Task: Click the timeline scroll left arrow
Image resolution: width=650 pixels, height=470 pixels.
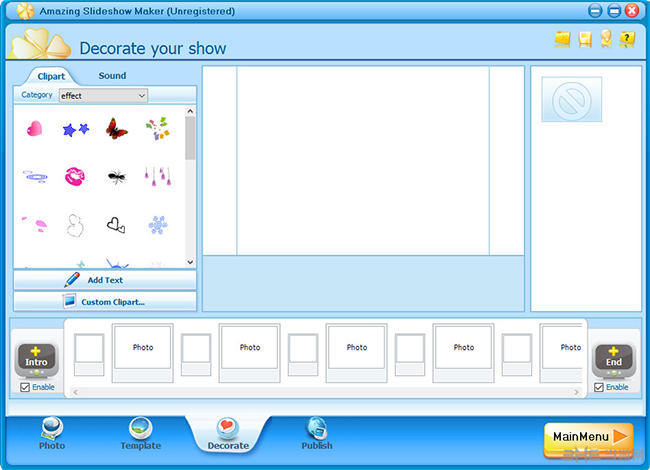Action: click(75, 392)
